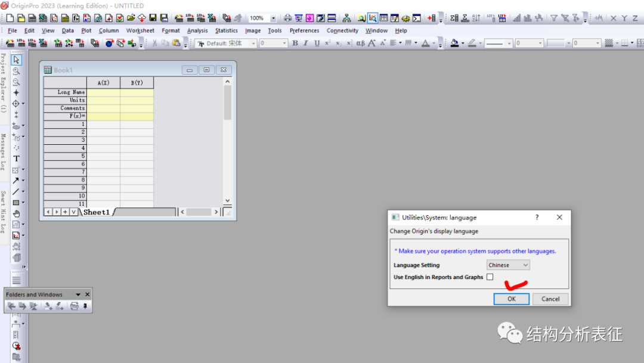Expand the Folders and Windows panel menu arrow
Viewport: 644px width, 363px height.
[78, 294]
